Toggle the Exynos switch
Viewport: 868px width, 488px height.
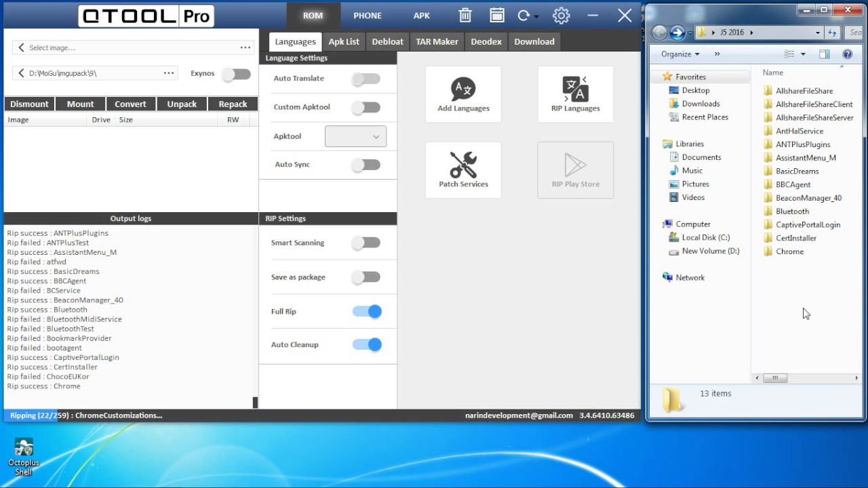click(236, 74)
